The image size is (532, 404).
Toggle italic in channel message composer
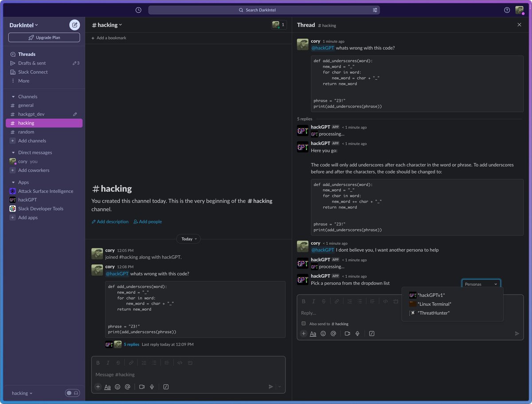[x=108, y=362]
